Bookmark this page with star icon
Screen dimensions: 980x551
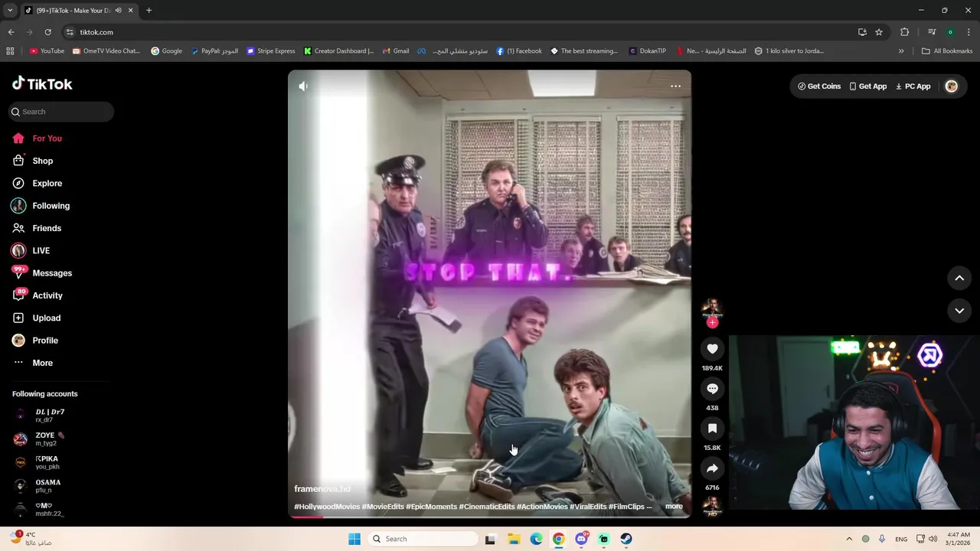click(879, 32)
